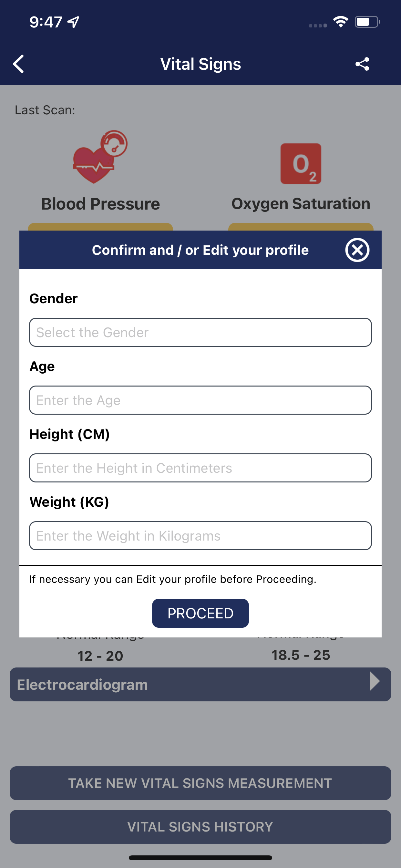Click the Weight in Kilograms field
Viewport: 401px width, 868px height.
pos(200,535)
